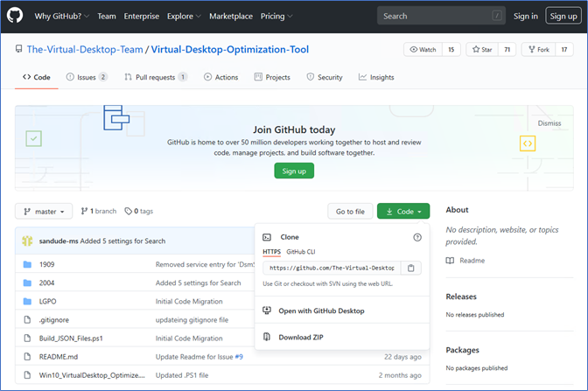This screenshot has height=391, width=588.
Task: Open sandude-ms author link
Action: point(59,241)
